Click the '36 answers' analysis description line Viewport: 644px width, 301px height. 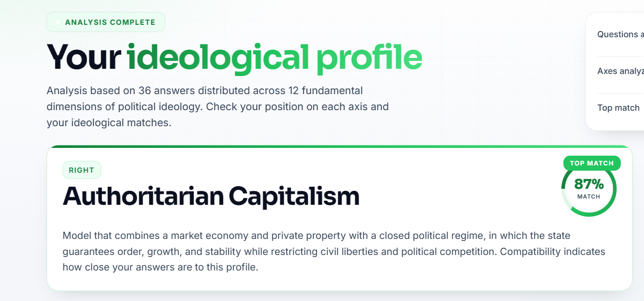click(205, 91)
